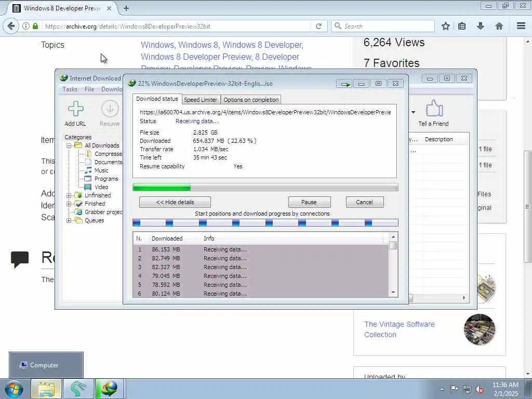Open the Windows Explorer taskbar icon

point(46,389)
